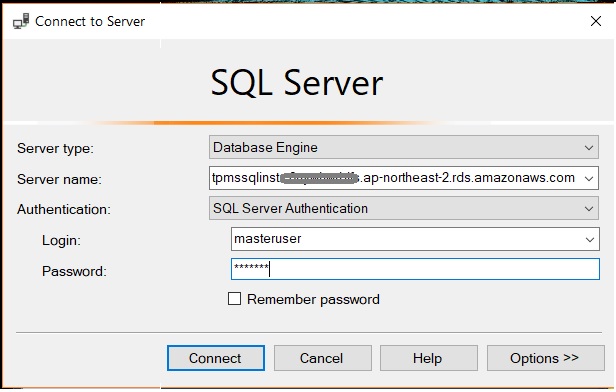
Task: Open the Authentication dropdown
Action: coord(404,208)
